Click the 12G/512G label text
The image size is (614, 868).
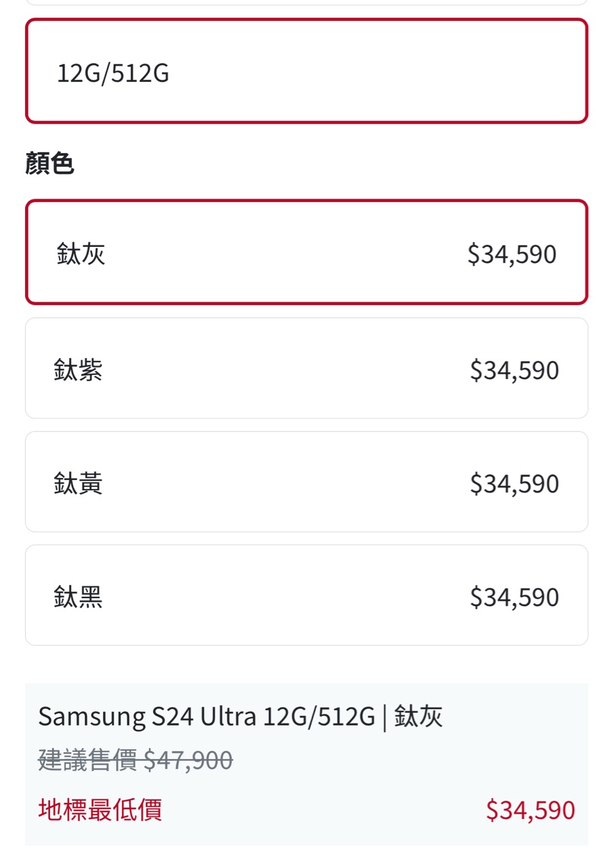112,73
